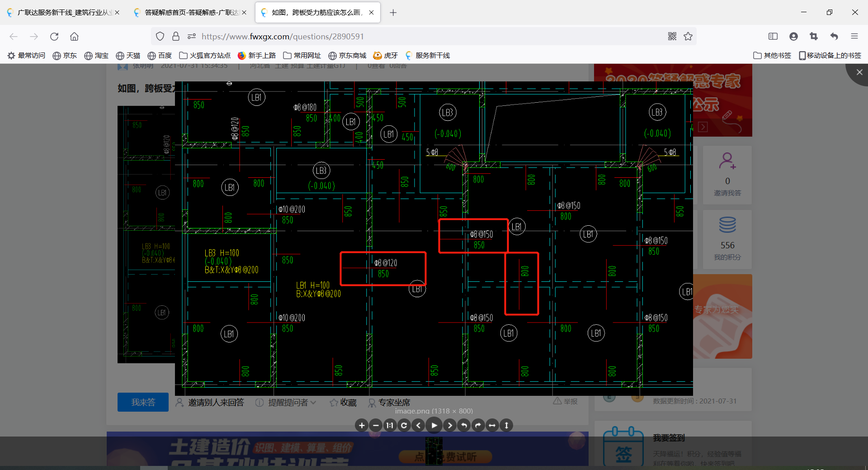Open Firefox account menu
Viewport: 868px width, 470px height.
(x=793, y=36)
